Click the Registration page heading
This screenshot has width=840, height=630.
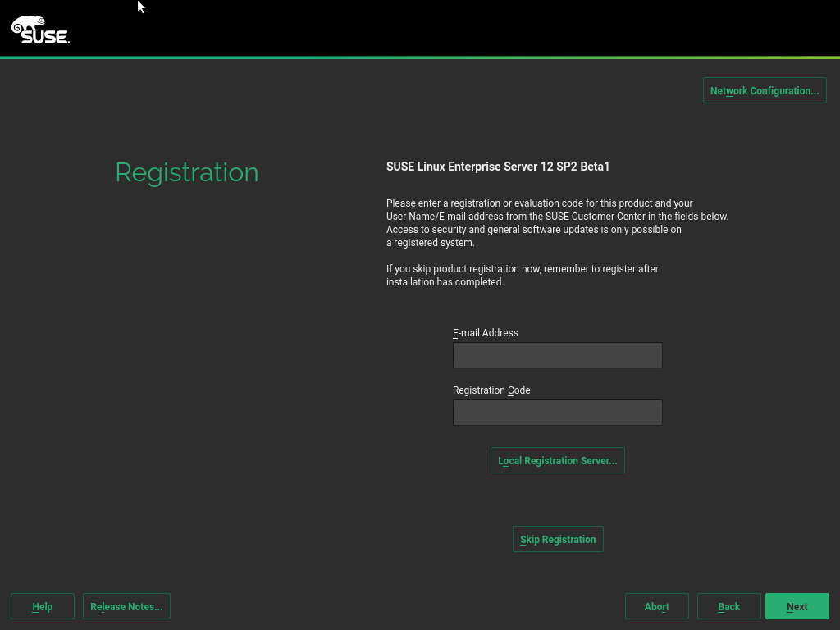pos(186,172)
